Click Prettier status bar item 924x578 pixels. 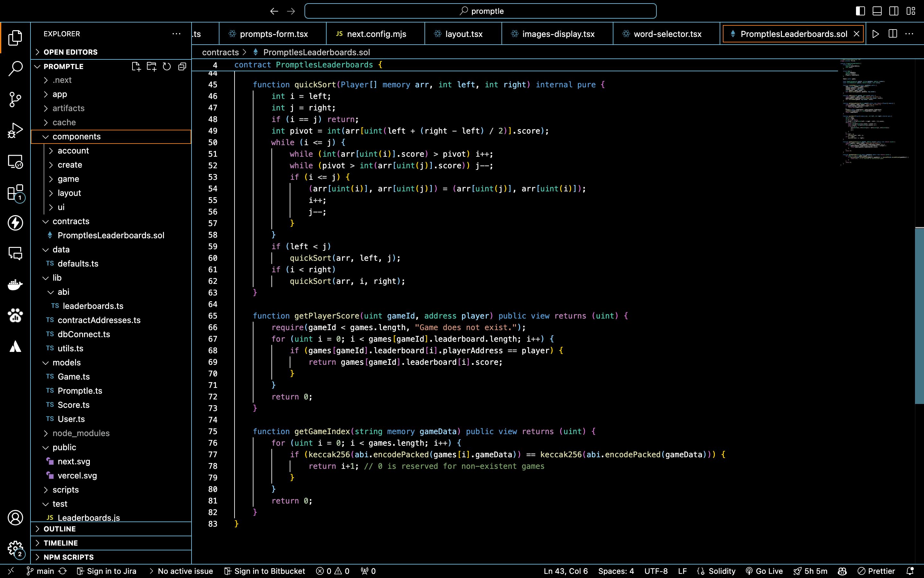876,571
